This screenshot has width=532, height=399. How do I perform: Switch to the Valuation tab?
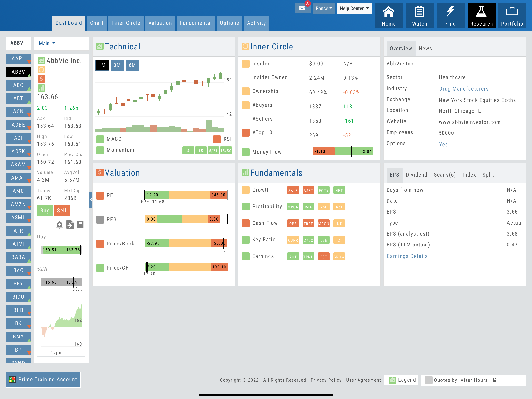pos(160,23)
